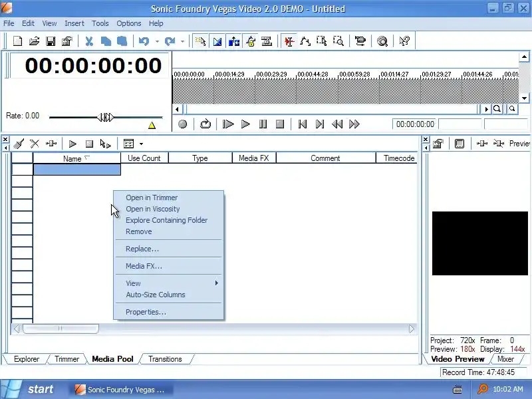Choose Media FX... from context menu
Viewport: 532px width, 399px height.
(x=169, y=266)
